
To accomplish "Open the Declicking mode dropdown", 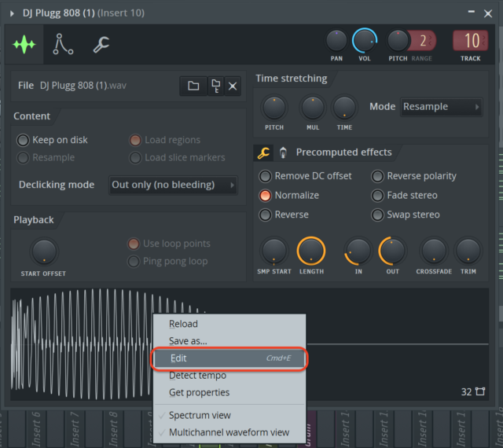I will click(x=172, y=185).
